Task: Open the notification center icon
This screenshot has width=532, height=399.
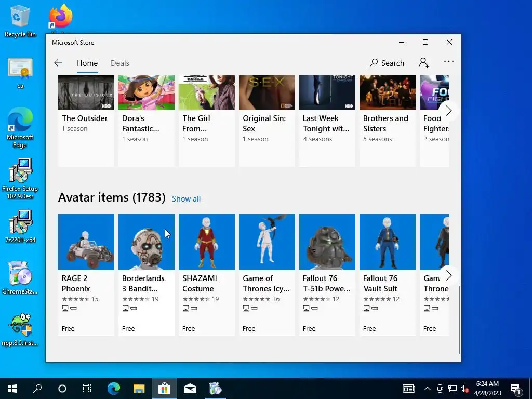Action: point(516,389)
